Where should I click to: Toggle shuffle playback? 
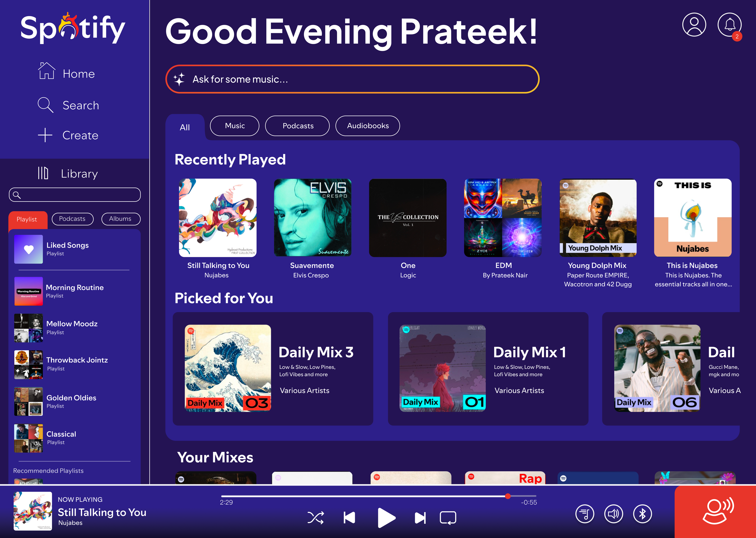pos(316,518)
